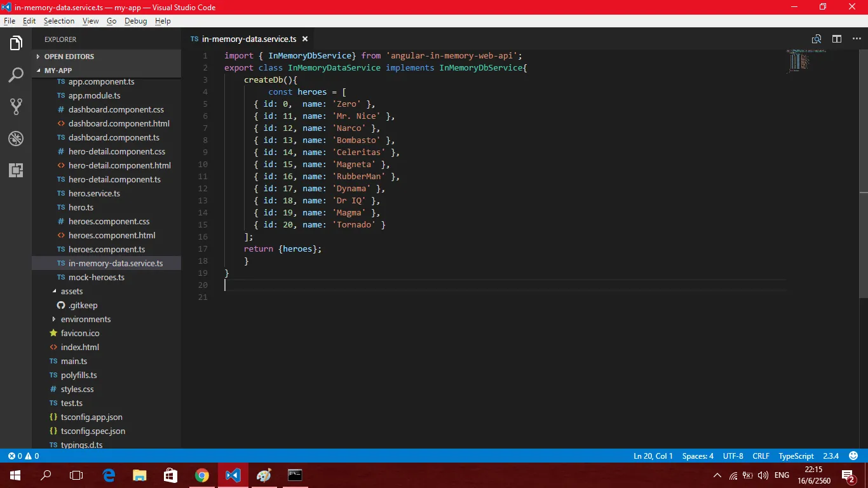Change indentation via Spaces: 4
868x488 pixels.
(x=698, y=456)
